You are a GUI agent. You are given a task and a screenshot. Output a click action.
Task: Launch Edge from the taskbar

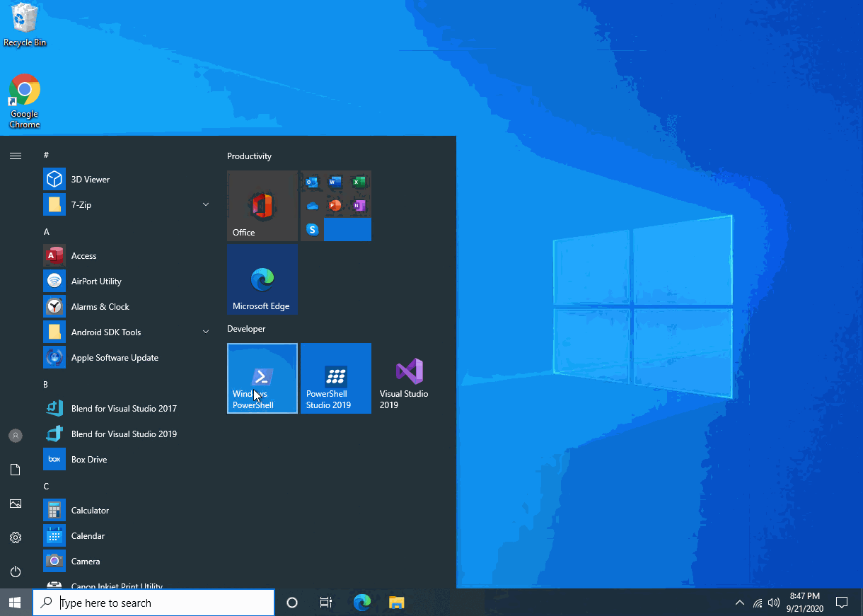362,603
